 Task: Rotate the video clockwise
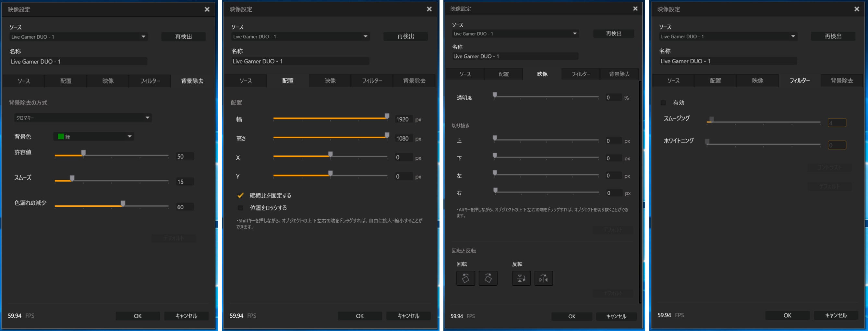pos(488,278)
